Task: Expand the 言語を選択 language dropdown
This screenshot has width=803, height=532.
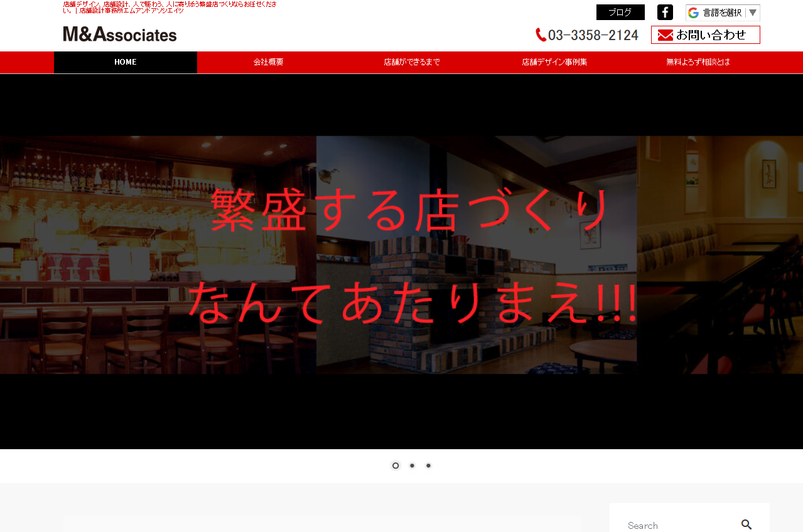Action: (x=722, y=13)
